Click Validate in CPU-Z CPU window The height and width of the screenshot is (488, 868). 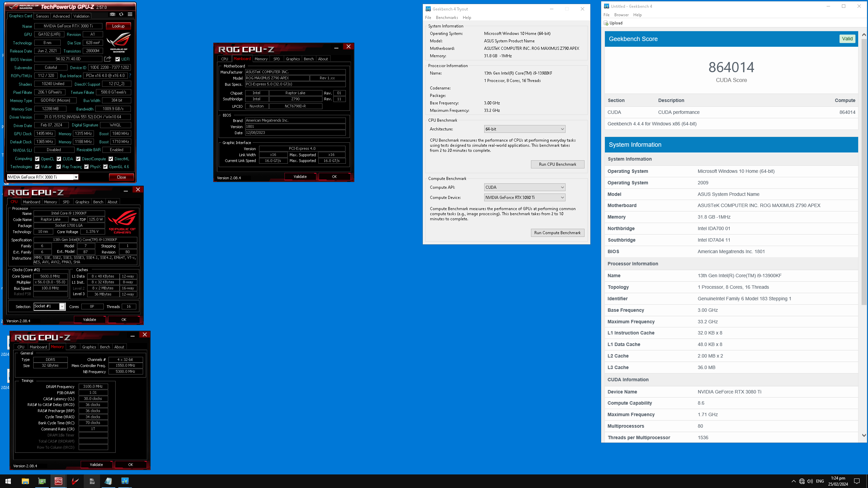90,320
